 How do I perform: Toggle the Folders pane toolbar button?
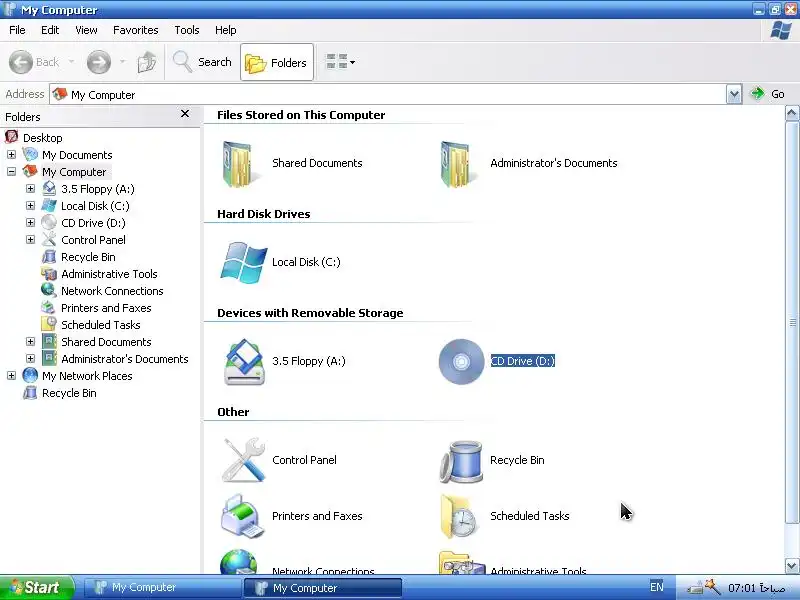[x=277, y=62]
